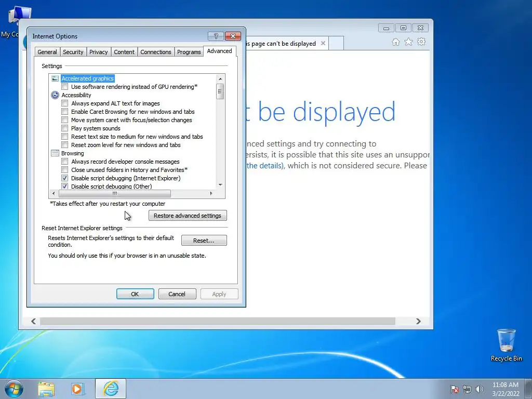Select the Recycle Bin desktop icon
The image size is (532, 399).
[x=506, y=345]
